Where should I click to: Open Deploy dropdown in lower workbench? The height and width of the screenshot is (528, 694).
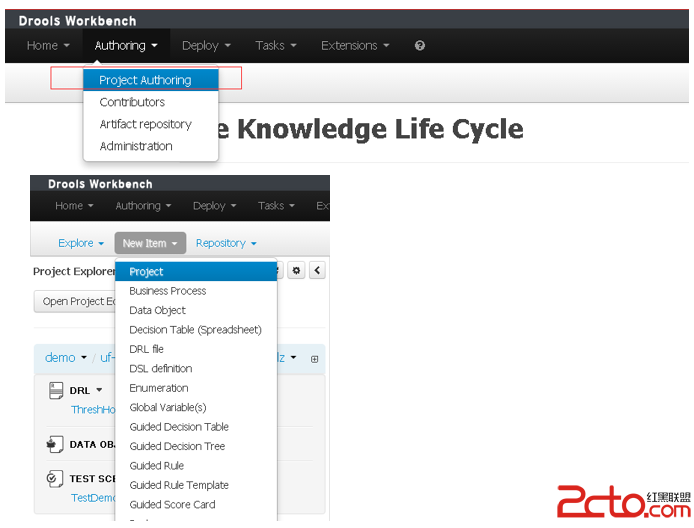point(214,206)
